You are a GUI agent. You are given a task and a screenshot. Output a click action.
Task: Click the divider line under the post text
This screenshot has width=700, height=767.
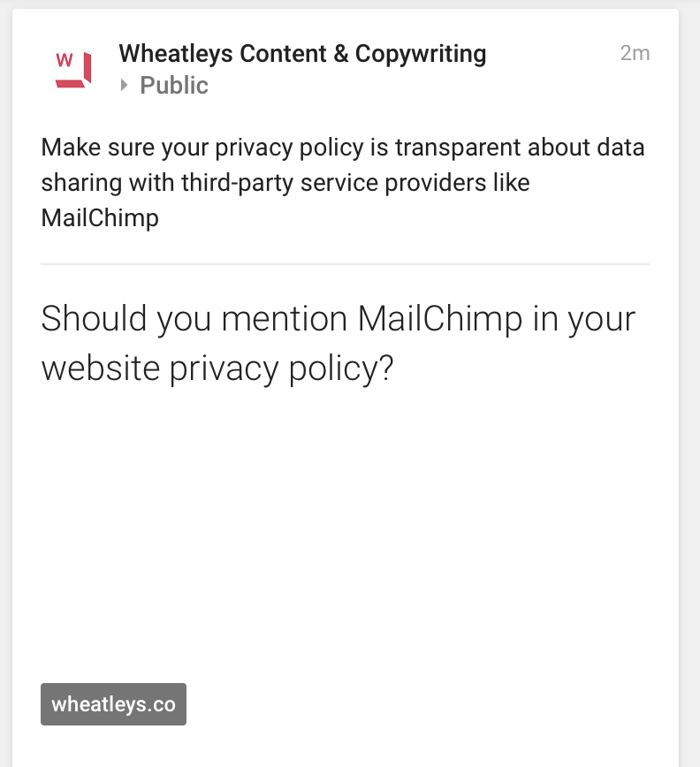[x=346, y=264]
